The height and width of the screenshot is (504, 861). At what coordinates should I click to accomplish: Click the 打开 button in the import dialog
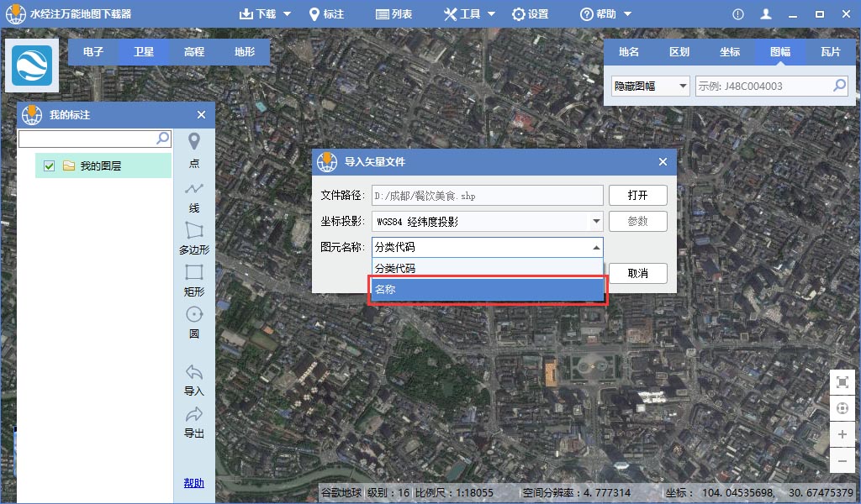click(637, 195)
